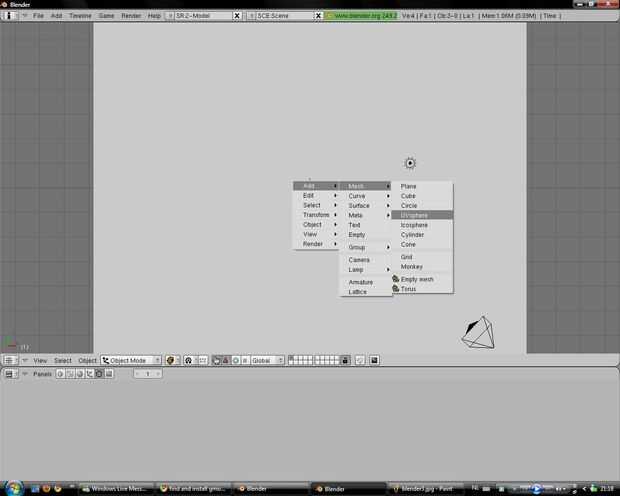Open the Help menu
The width and height of the screenshot is (620, 496).
[154, 16]
